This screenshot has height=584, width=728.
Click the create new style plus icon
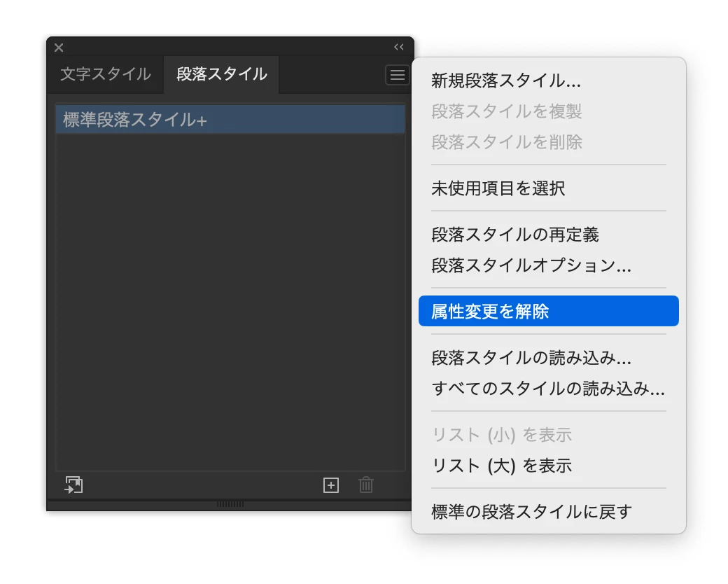coord(331,485)
